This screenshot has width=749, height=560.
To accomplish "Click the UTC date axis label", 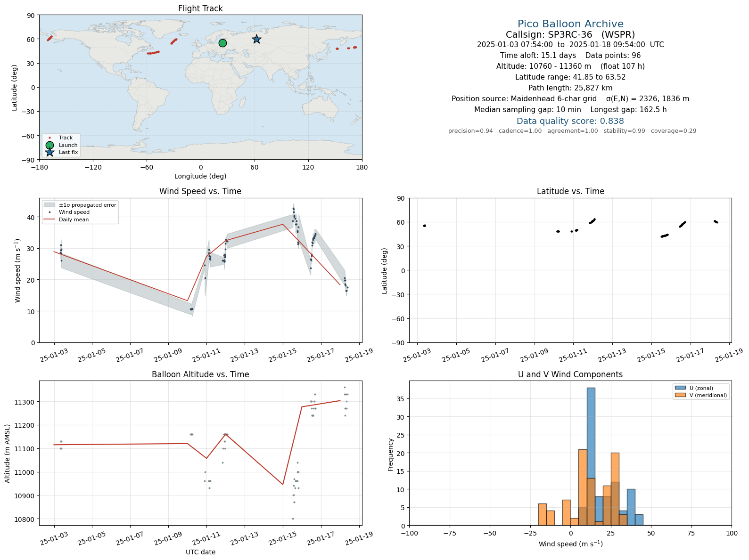I will [x=200, y=552].
